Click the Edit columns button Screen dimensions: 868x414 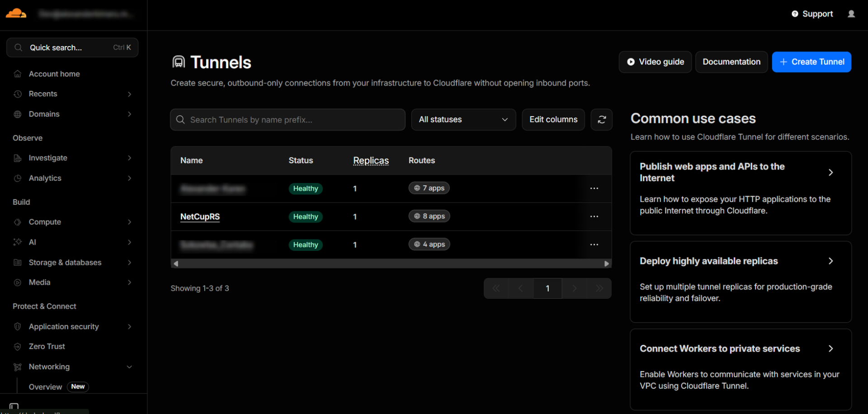click(553, 120)
